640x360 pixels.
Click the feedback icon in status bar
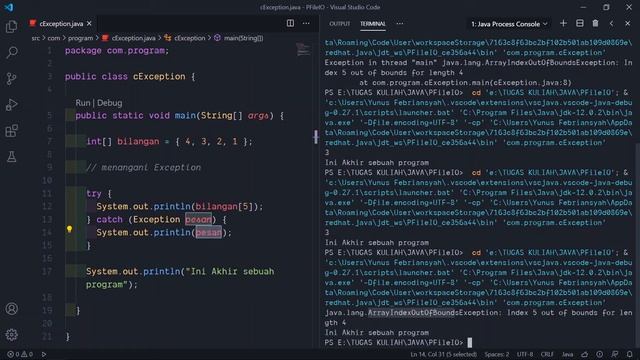(x=615, y=354)
